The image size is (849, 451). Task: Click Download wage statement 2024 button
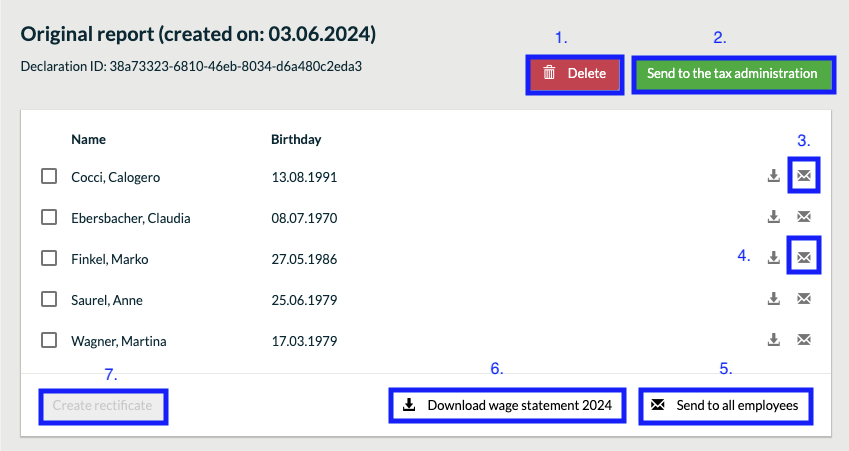(507, 406)
